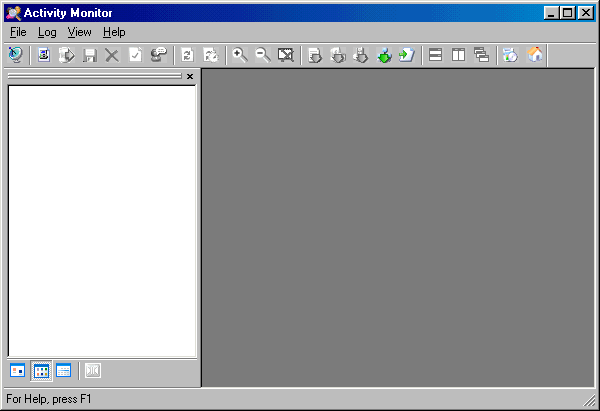Click the fit-to-window zoom icon
The width and height of the screenshot is (600, 411).
coord(286,55)
